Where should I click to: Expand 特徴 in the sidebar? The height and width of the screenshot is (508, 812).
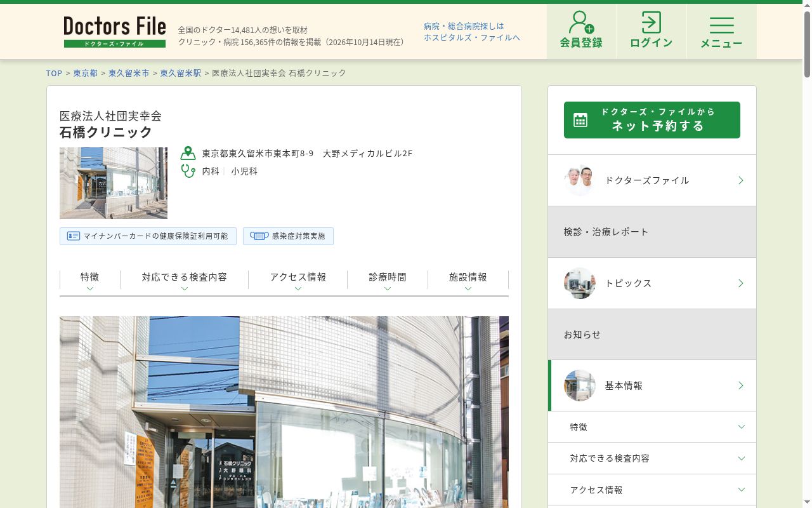pos(652,427)
